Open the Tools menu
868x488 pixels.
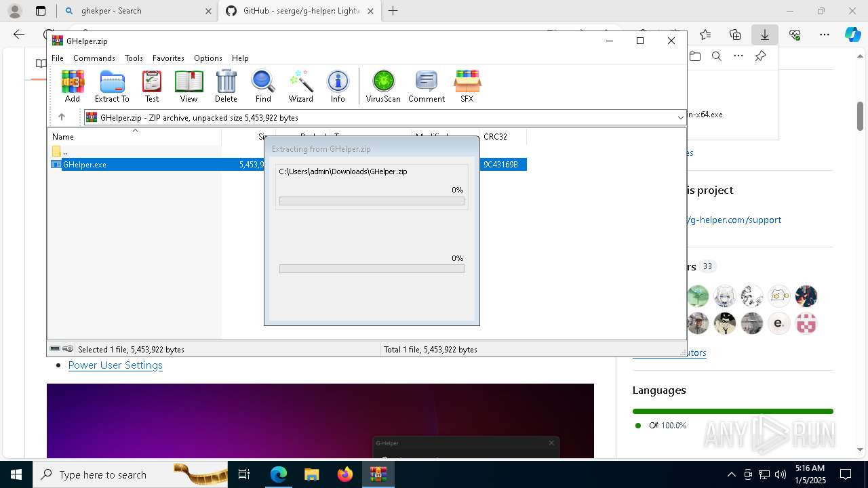click(134, 58)
